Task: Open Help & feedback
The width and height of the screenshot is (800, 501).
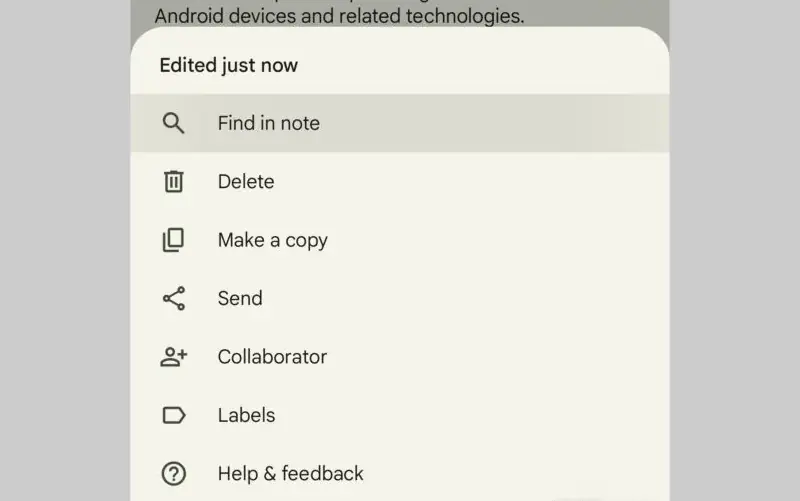Action: 400,473
